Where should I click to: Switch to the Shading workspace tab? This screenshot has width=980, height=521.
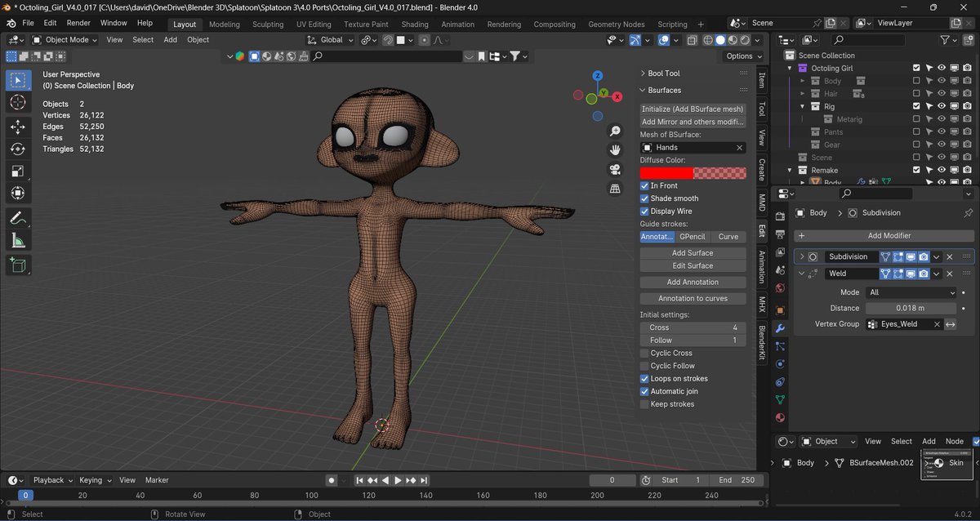pos(415,24)
